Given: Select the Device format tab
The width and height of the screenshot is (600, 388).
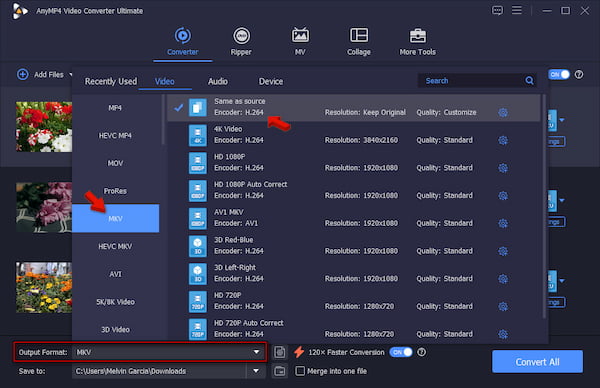Looking at the screenshot, I should pos(271,81).
